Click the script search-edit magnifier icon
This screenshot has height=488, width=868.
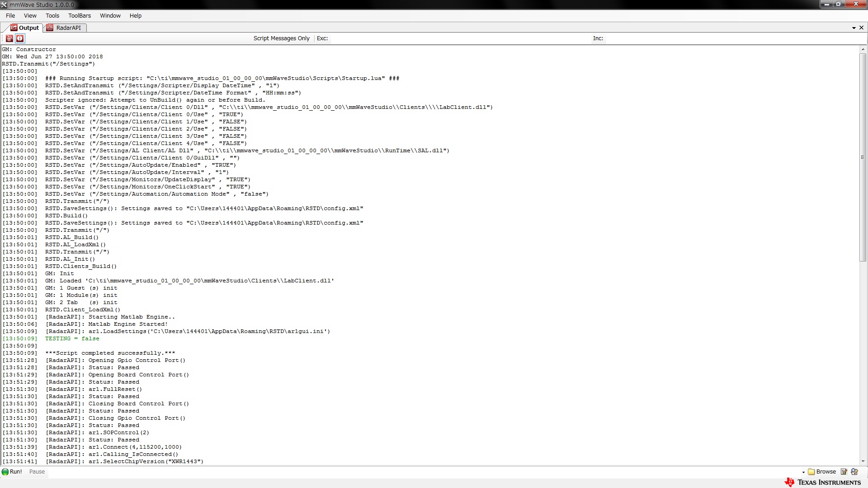coord(854,472)
